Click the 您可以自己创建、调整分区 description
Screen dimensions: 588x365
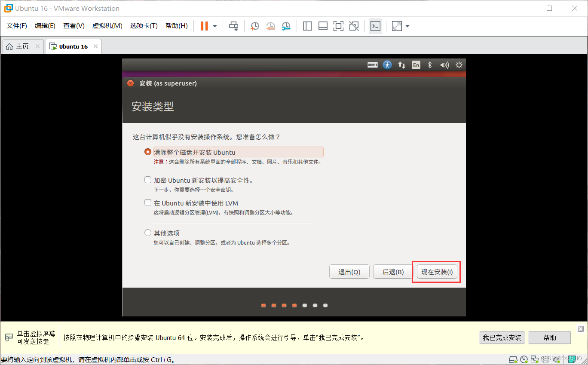click(x=222, y=242)
